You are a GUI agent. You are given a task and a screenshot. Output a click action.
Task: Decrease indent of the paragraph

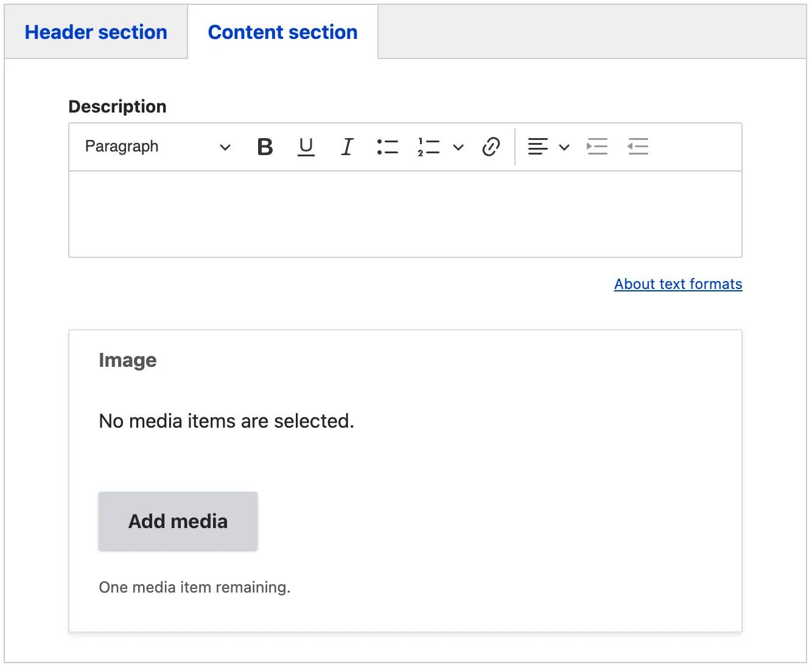pos(637,147)
